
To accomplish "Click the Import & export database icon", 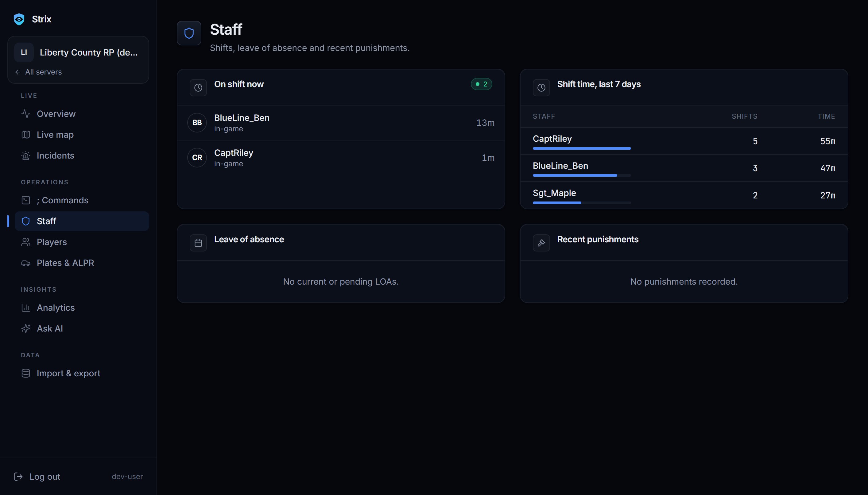I will point(26,373).
